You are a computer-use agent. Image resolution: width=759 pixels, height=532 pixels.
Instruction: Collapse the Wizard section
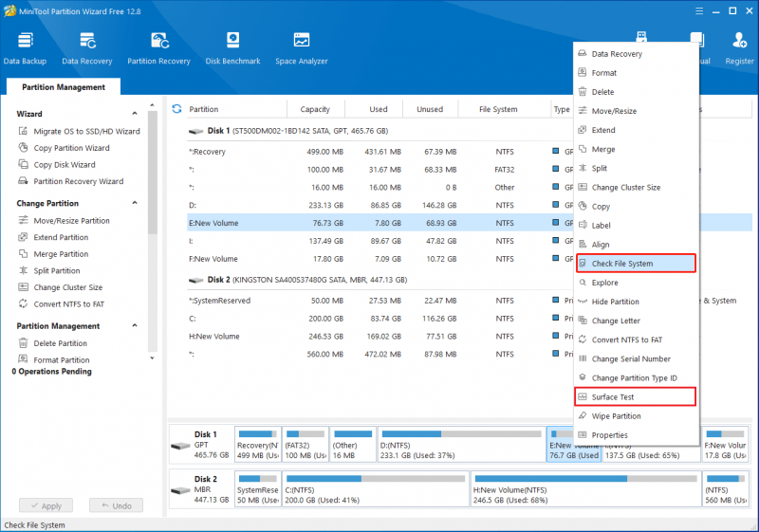point(135,114)
